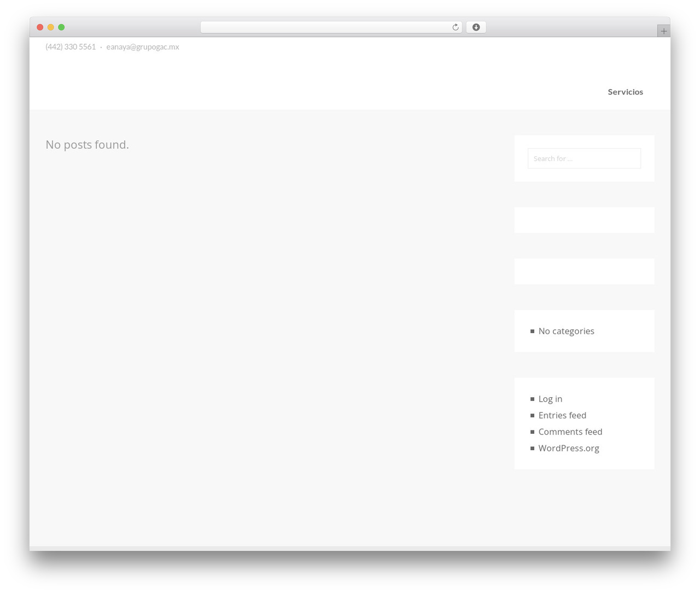Minimize the window with yellow button

tap(51, 27)
